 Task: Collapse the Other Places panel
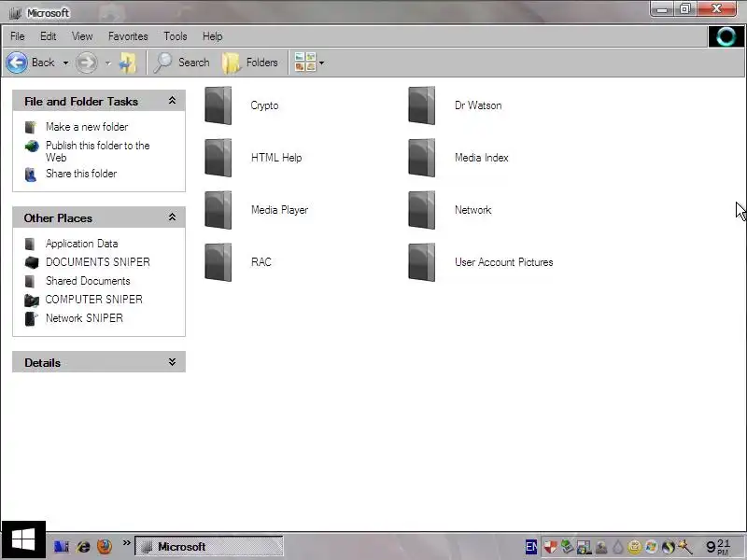172,217
